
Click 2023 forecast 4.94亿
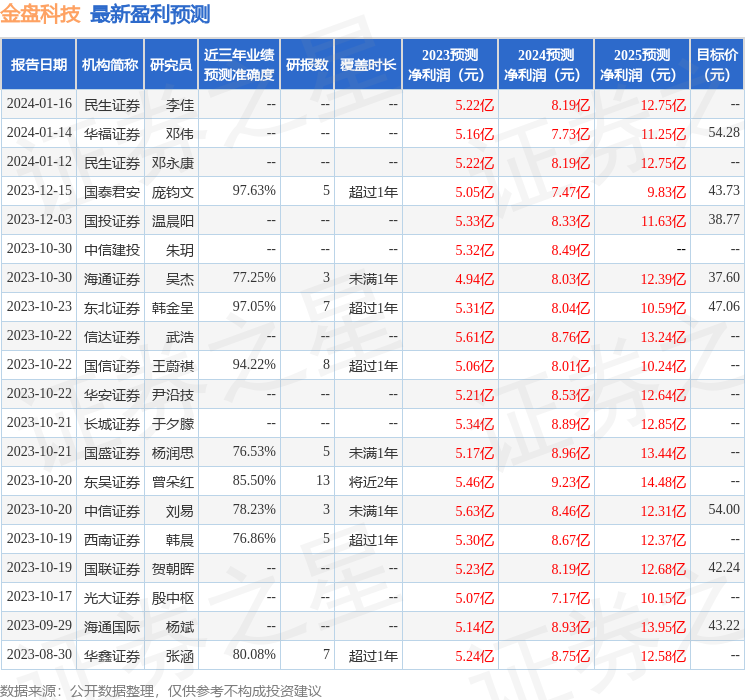[x=475, y=279]
